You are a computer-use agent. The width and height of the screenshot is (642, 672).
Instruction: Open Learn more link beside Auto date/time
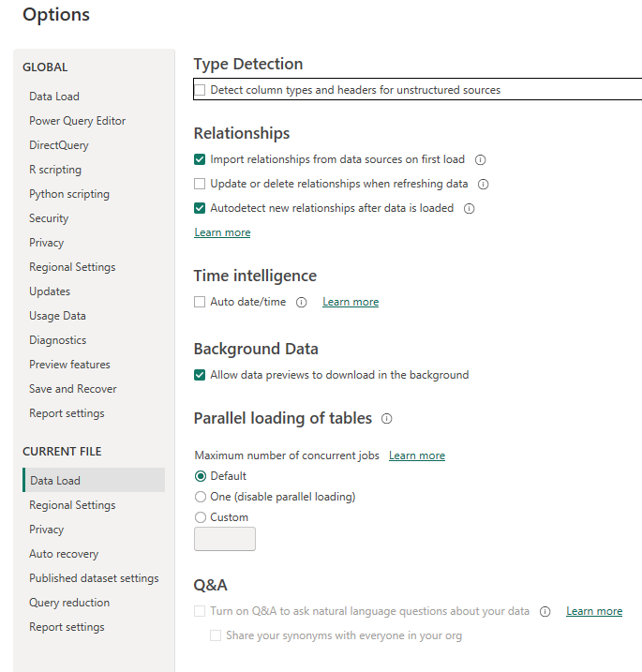click(351, 302)
